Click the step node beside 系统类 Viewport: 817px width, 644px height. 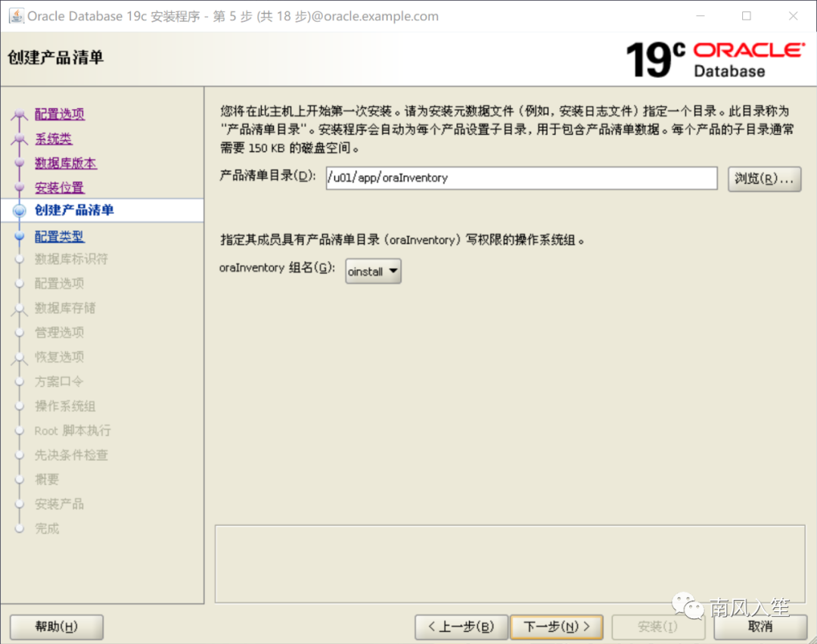coord(19,138)
